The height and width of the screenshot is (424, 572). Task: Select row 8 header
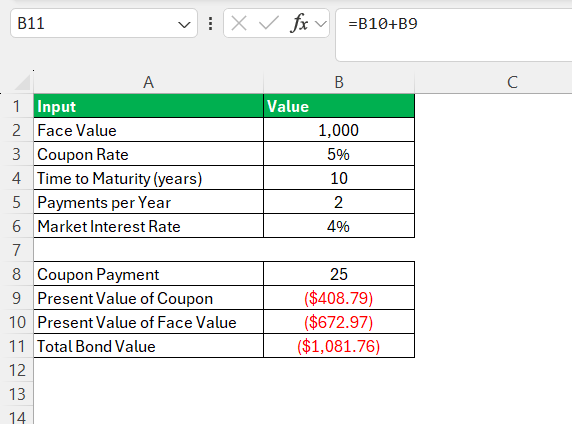pyautogui.click(x=16, y=274)
